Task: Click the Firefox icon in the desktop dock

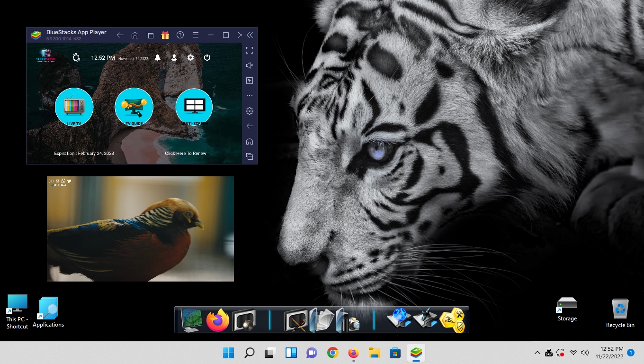Action: pos(218,320)
